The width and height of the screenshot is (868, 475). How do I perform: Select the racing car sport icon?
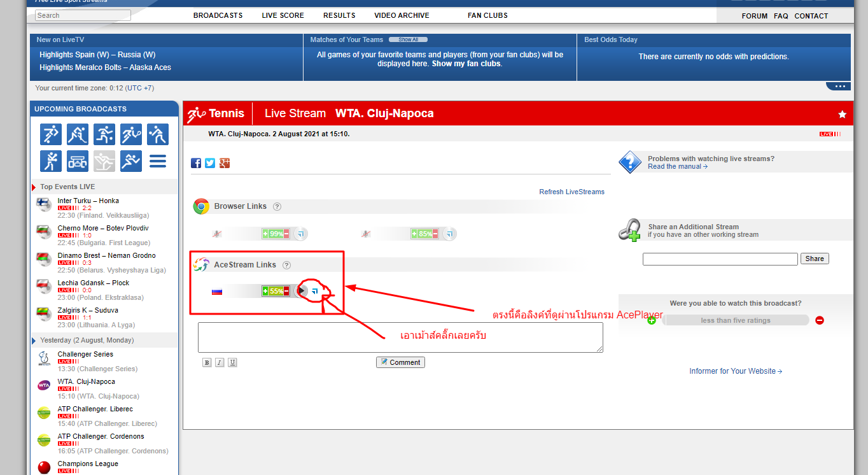[78, 161]
